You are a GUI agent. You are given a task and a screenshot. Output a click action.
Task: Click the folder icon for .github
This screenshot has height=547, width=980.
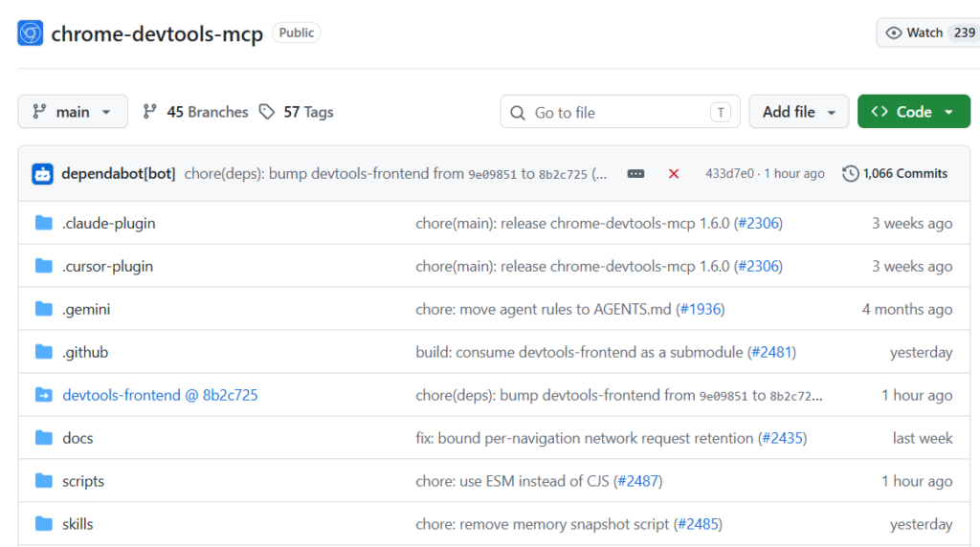click(x=44, y=352)
